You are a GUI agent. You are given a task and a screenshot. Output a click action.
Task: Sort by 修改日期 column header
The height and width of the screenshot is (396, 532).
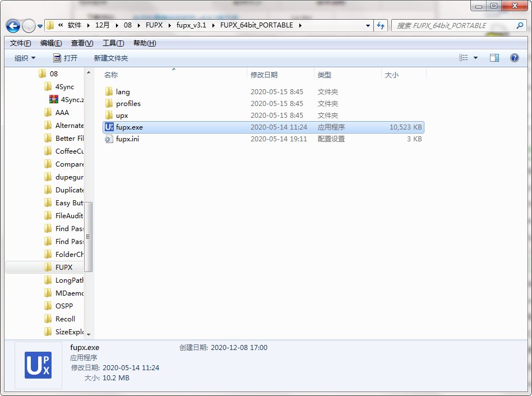(x=264, y=75)
